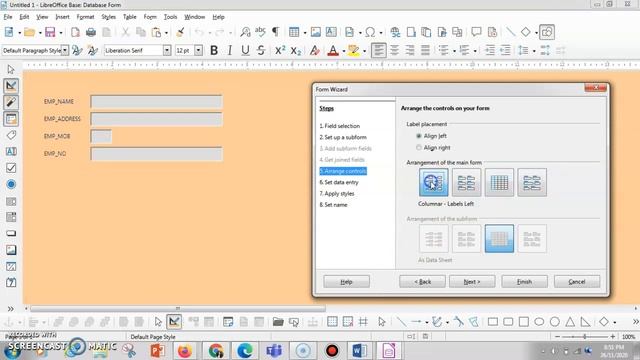Screen dimensions: 640x360
Task: Click the Superscript icon
Action: [280, 50]
